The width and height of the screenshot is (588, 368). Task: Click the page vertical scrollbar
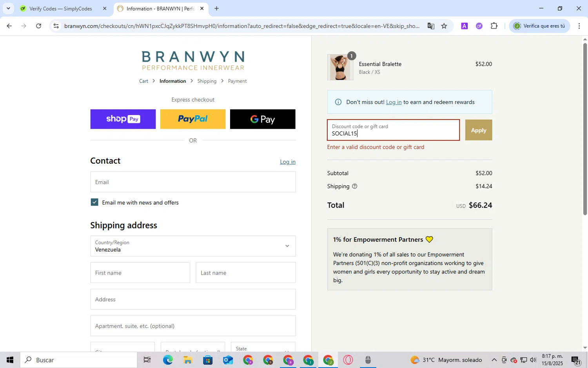click(x=585, y=129)
